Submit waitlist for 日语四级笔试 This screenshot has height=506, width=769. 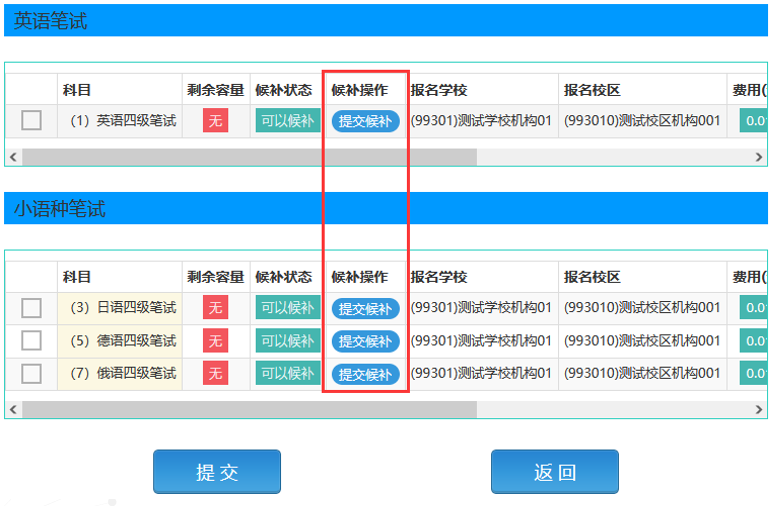tap(365, 308)
